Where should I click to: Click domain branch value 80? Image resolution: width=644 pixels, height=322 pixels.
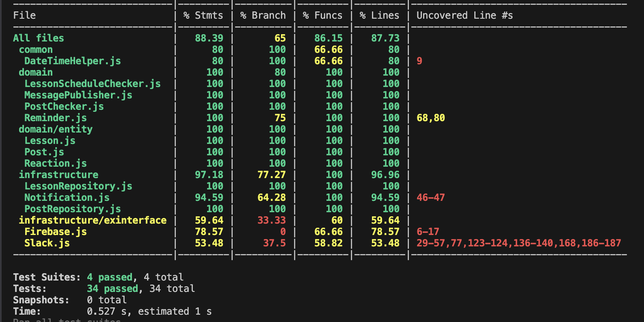[280, 72]
